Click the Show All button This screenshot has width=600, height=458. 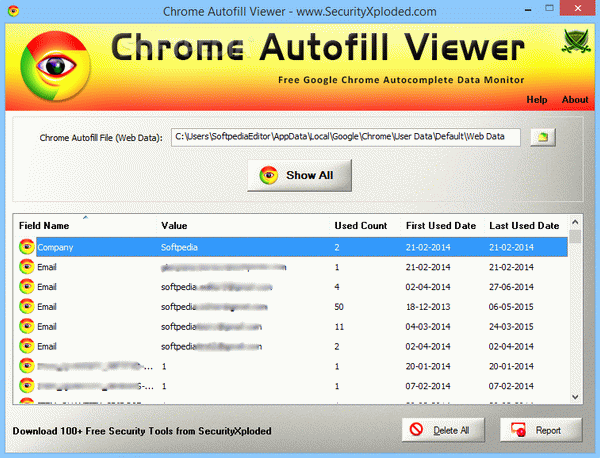[x=300, y=175]
